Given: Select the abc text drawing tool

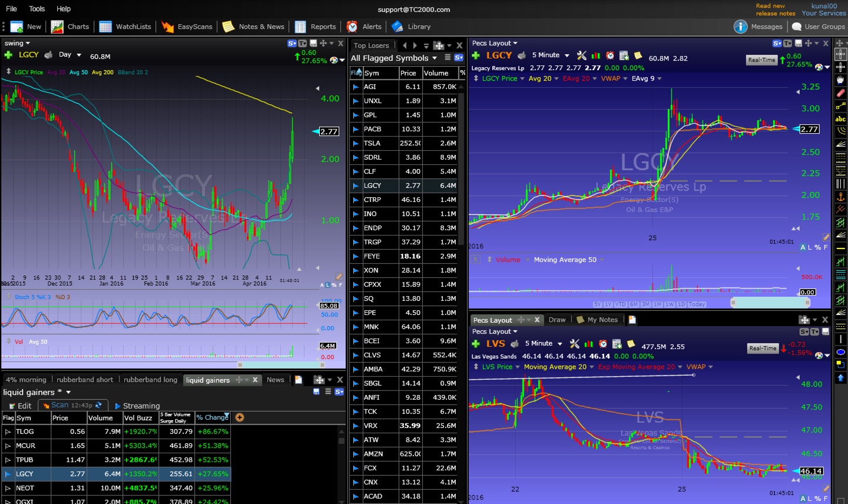Looking at the screenshot, I should [841, 119].
